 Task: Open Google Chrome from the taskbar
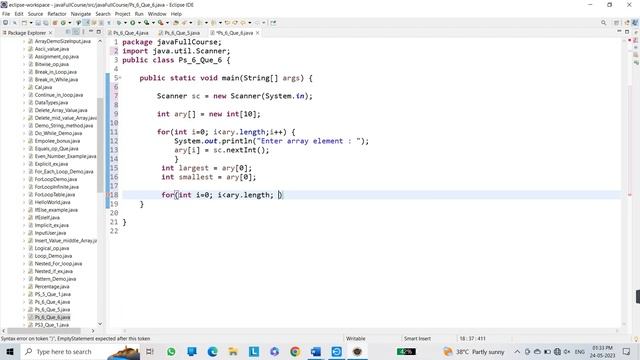[x=295, y=351]
